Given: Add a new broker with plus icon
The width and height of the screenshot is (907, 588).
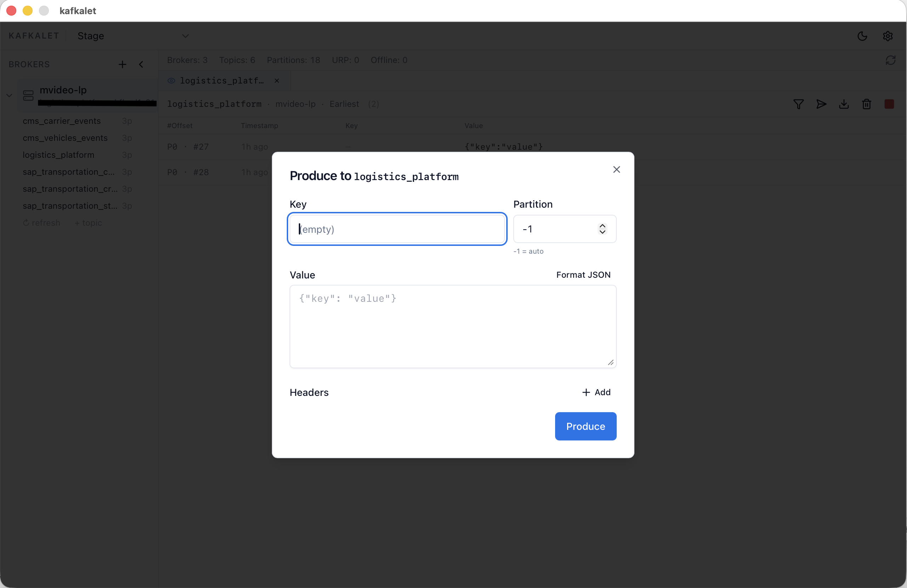Looking at the screenshot, I should [x=122, y=64].
